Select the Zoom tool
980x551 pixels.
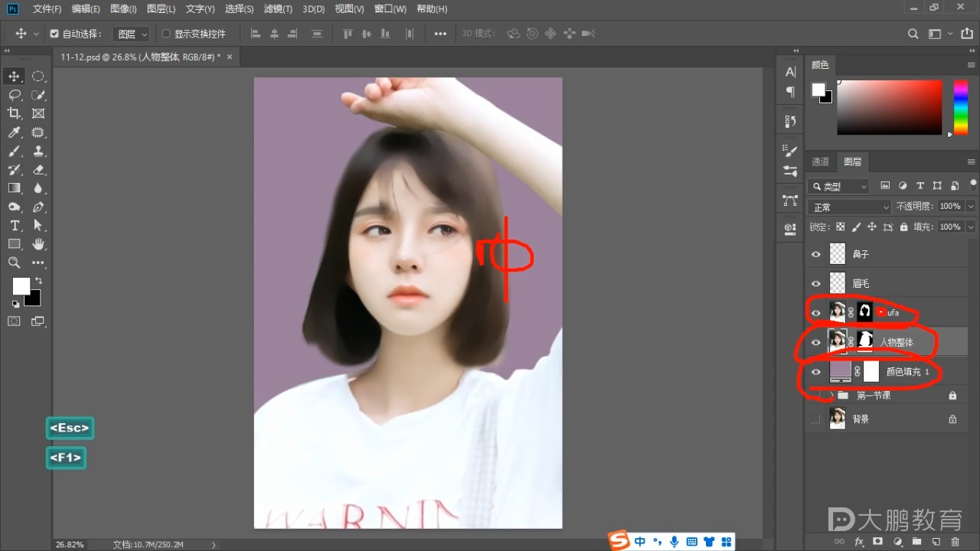click(15, 262)
